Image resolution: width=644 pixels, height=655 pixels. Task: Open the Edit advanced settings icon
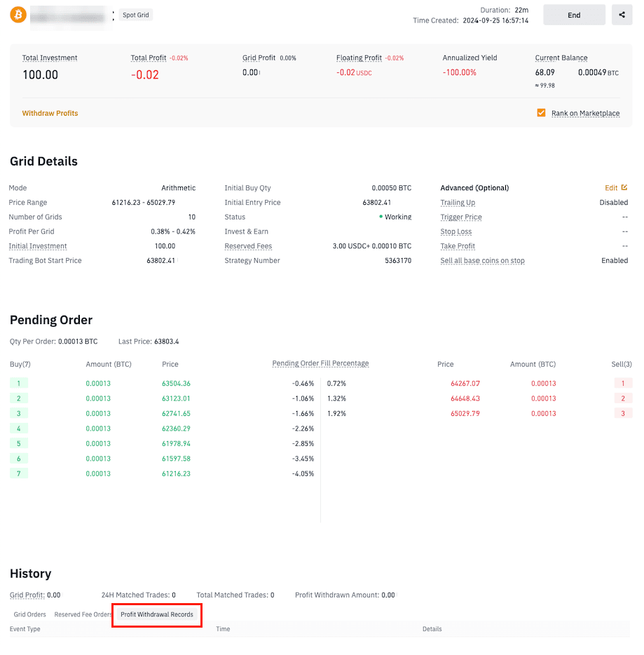pos(624,187)
